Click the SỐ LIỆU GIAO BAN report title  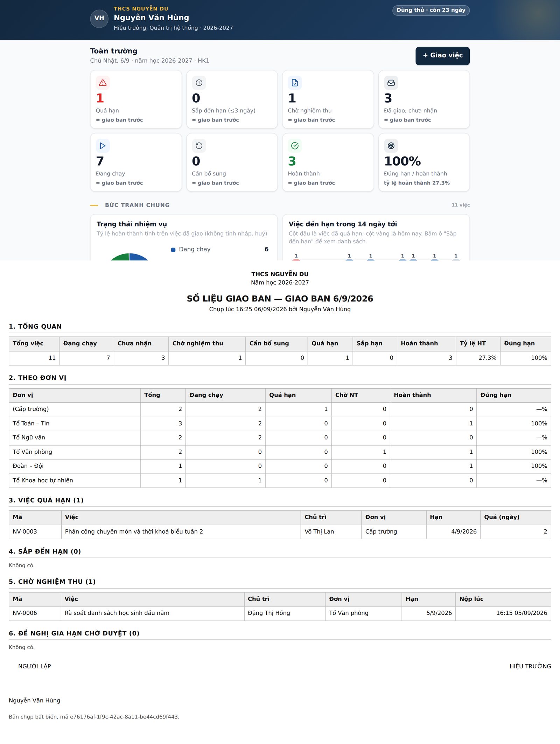tap(280, 299)
